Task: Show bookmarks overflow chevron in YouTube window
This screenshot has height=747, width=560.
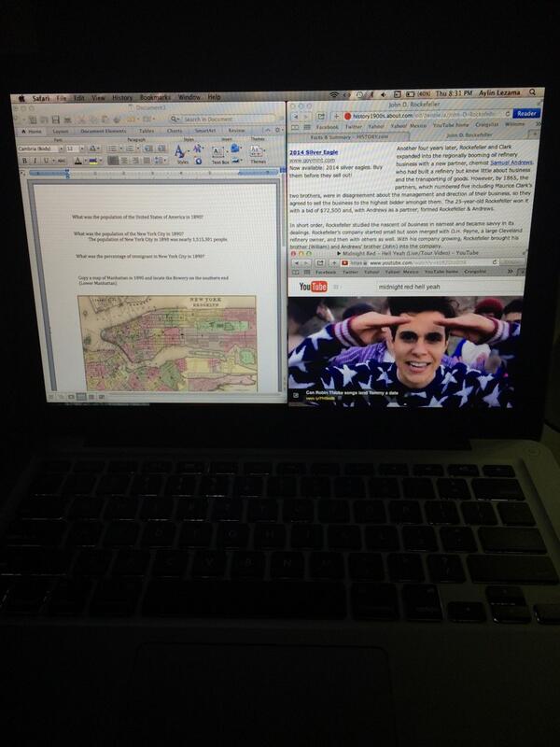Action: 511,271
